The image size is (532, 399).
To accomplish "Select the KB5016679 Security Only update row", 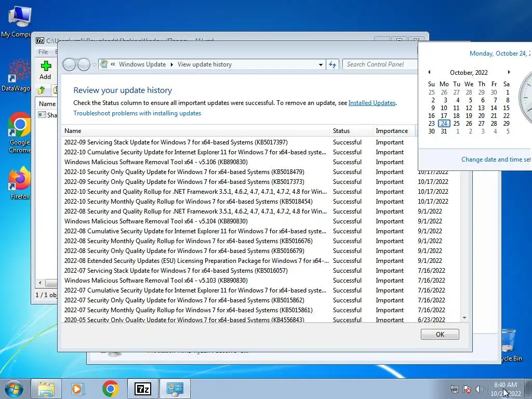I will pos(261,251).
